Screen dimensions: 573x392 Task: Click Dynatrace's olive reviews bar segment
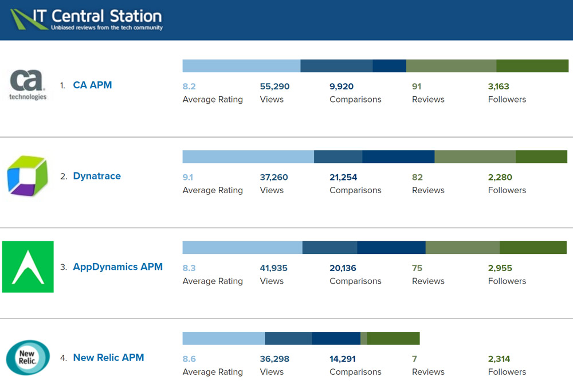pos(475,156)
